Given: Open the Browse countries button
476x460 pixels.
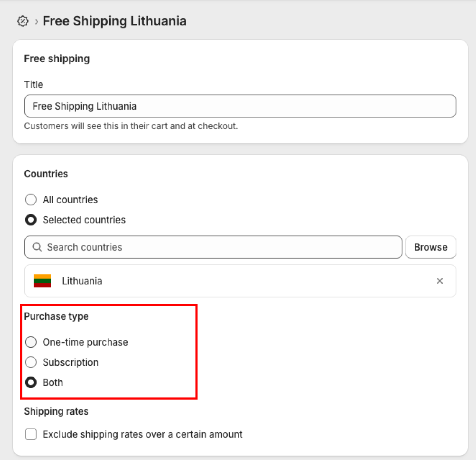Looking at the screenshot, I should 431,247.
